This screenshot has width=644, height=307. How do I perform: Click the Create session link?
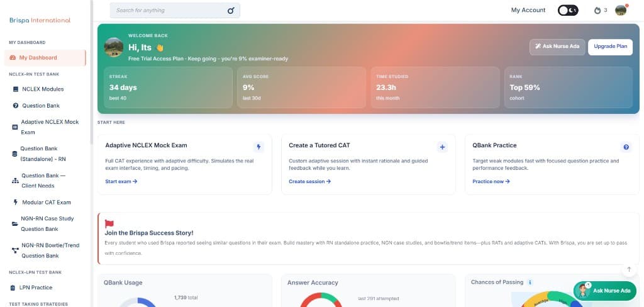pyautogui.click(x=309, y=181)
